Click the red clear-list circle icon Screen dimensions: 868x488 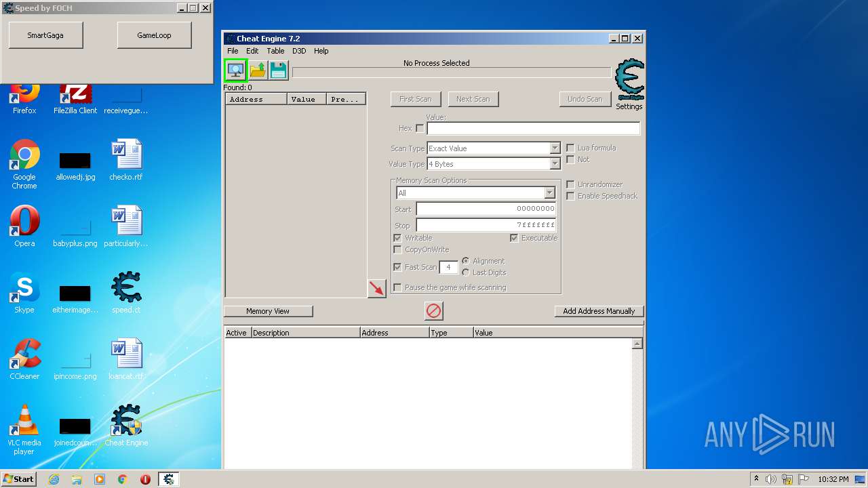click(433, 311)
